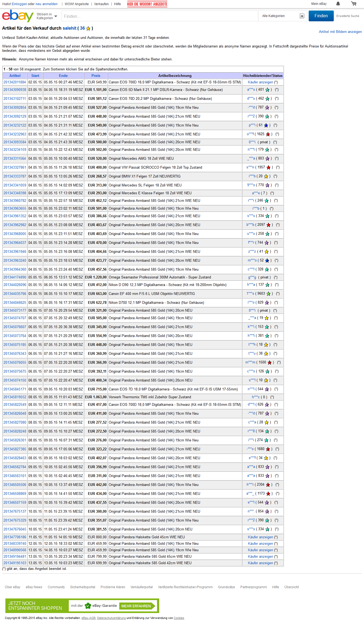Click the red star next to s***n (1957)

click(268, 167)
